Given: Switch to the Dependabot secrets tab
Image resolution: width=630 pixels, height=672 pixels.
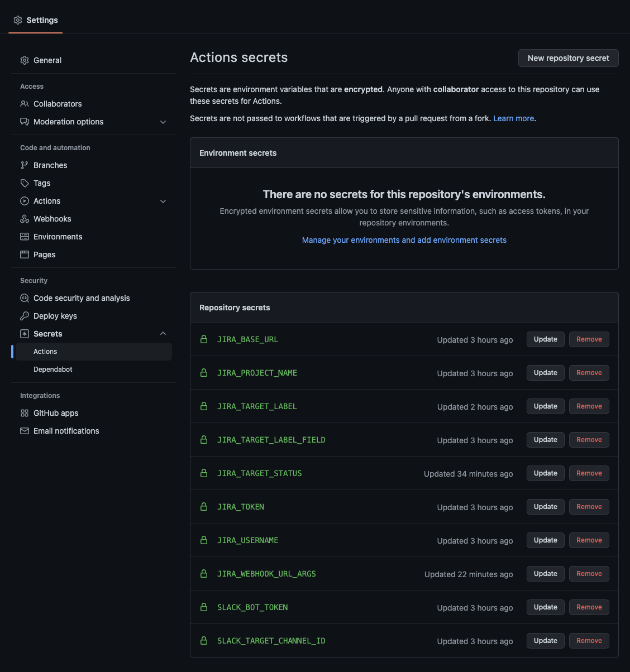Looking at the screenshot, I should tap(53, 369).
